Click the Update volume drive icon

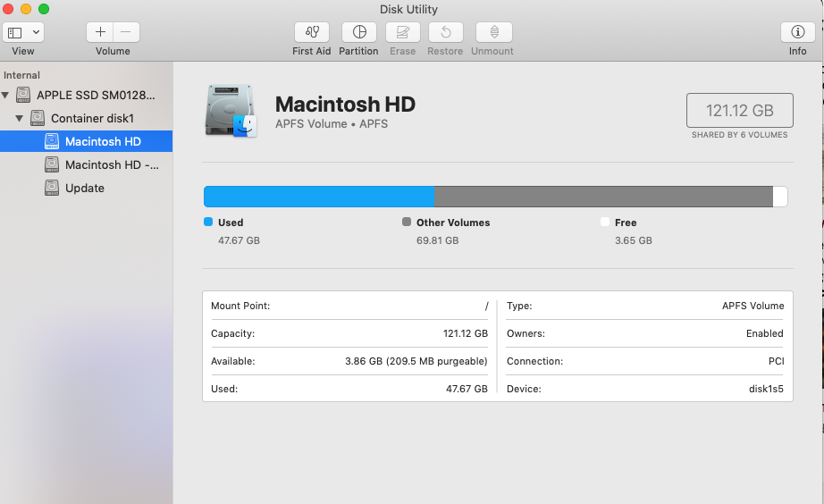coord(52,188)
